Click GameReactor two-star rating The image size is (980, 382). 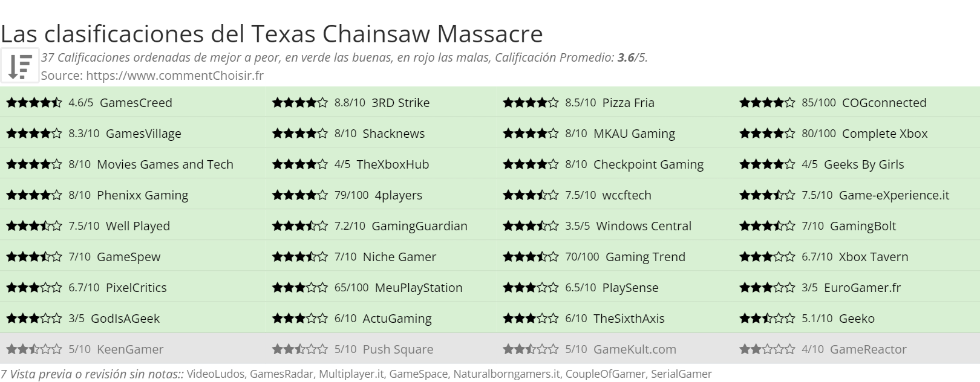pos(767,349)
